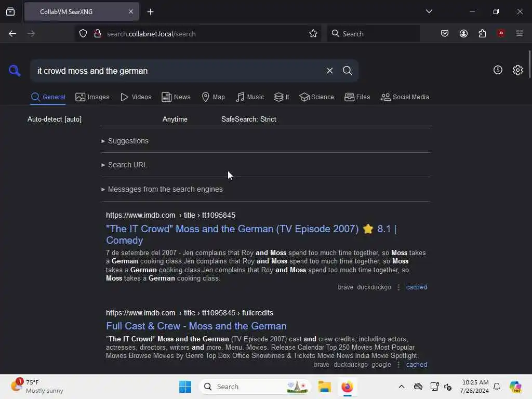Click the page vertical scrollbar
The width and height of the screenshot is (532, 399).
(x=529, y=64)
